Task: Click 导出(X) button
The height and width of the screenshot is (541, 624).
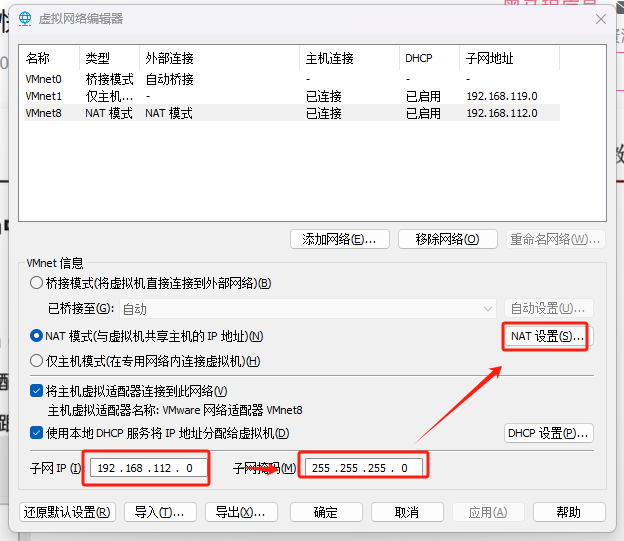Action: coord(241,512)
